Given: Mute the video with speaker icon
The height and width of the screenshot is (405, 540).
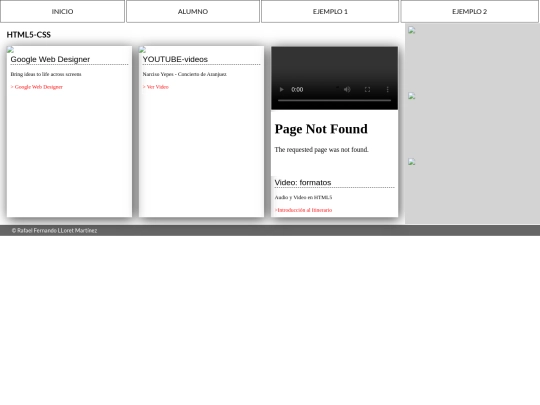Looking at the screenshot, I should pyautogui.click(x=347, y=90).
